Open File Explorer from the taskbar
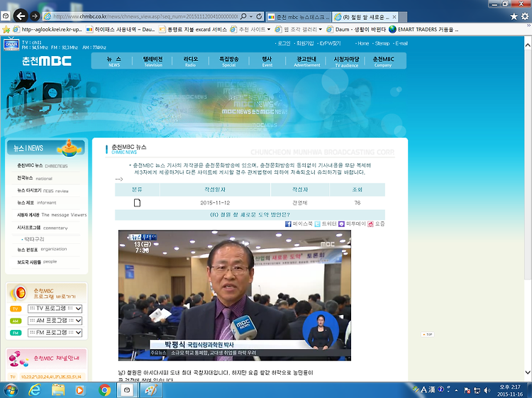 click(58, 390)
